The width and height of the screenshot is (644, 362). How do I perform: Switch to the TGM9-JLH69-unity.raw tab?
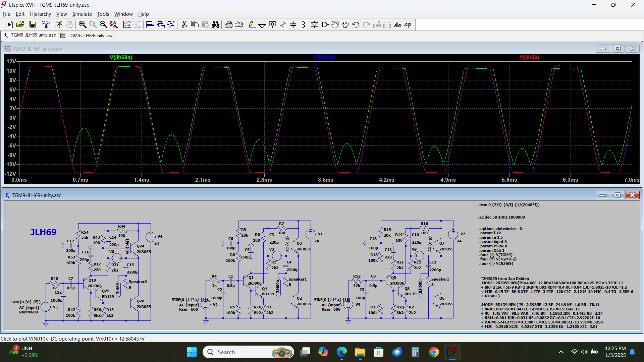pyautogui.click(x=87, y=36)
